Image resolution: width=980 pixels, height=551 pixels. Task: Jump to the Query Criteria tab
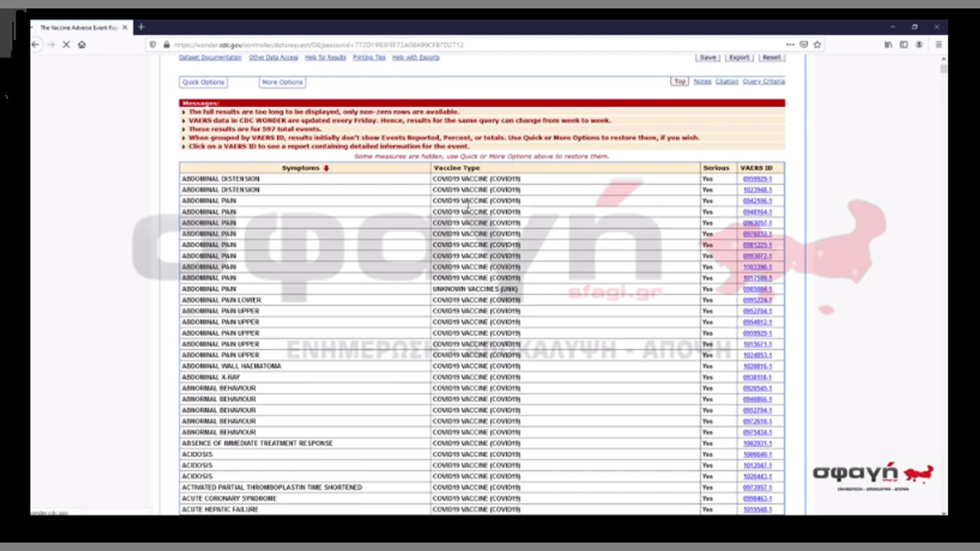pyautogui.click(x=763, y=81)
